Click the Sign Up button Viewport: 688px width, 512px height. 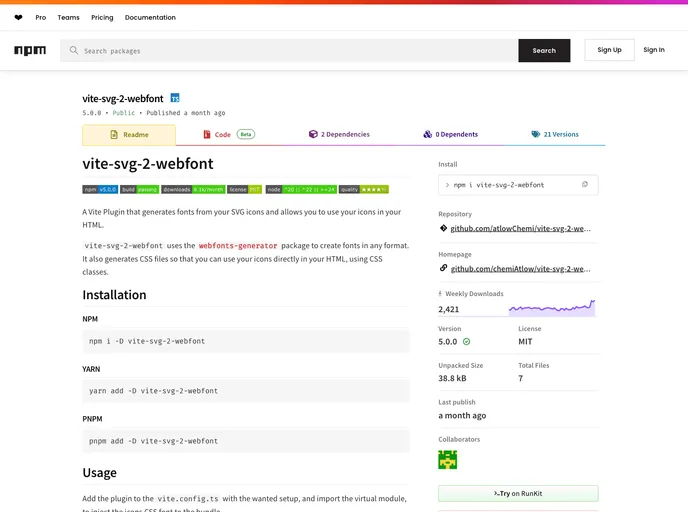[x=609, y=50]
